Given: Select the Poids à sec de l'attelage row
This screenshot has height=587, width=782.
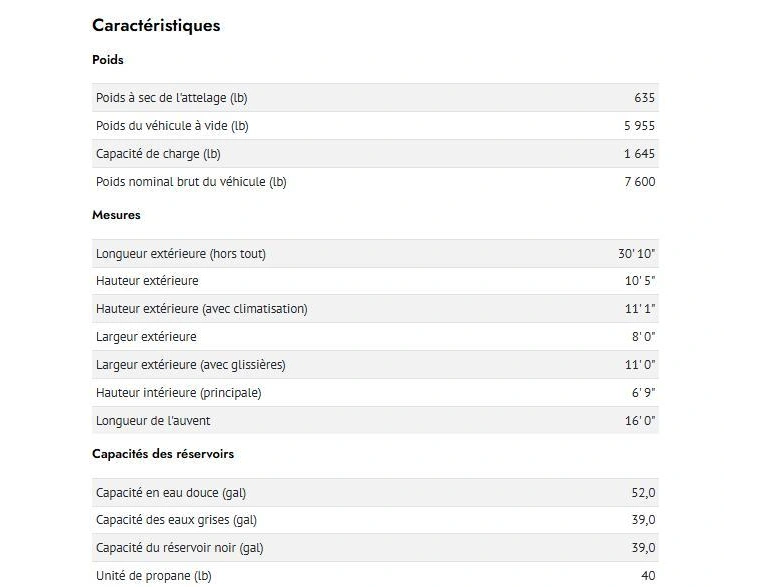Looking at the screenshot, I should point(171,98).
